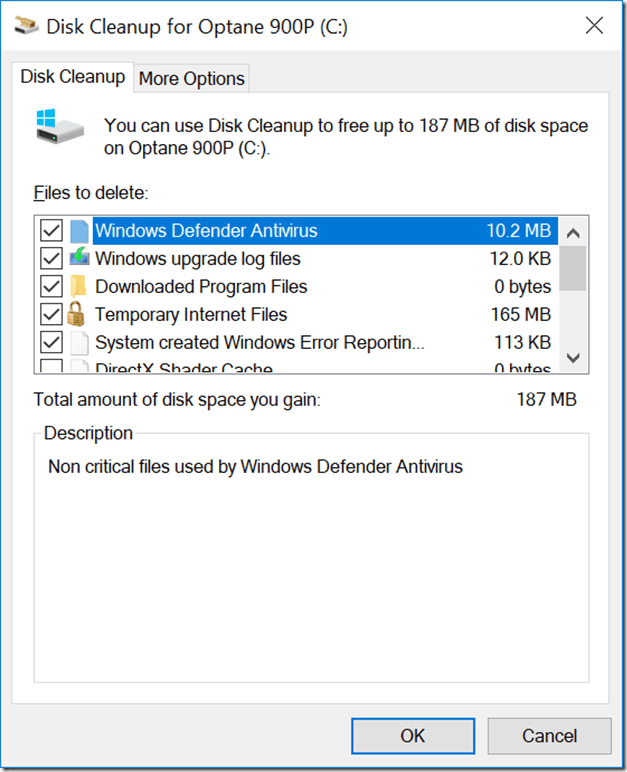The height and width of the screenshot is (772, 627).
Task: Click the 187 MB total disk space value
Action: tap(546, 399)
